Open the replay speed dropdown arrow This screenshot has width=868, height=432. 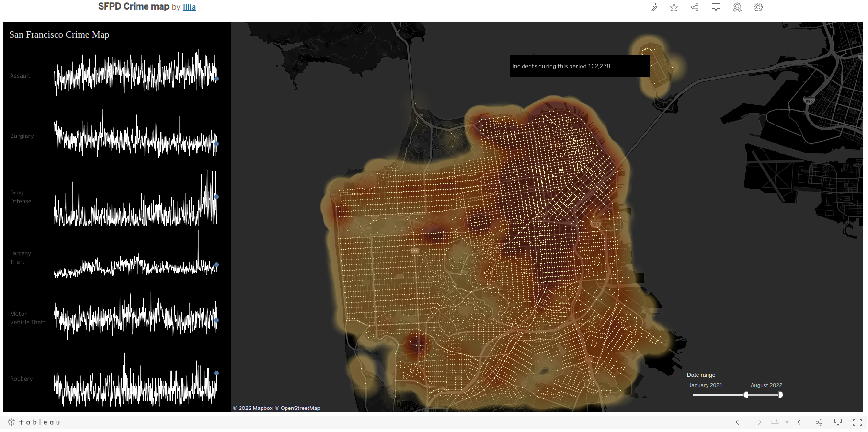point(787,422)
